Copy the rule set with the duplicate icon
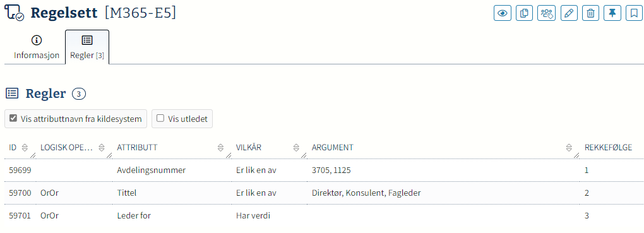 click(524, 13)
